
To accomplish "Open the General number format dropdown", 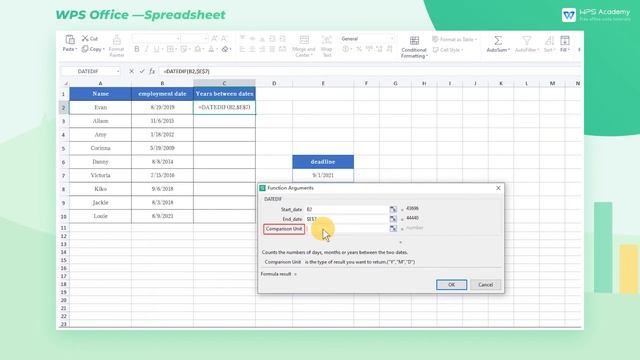I will pyautogui.click(x=391, y=38).
